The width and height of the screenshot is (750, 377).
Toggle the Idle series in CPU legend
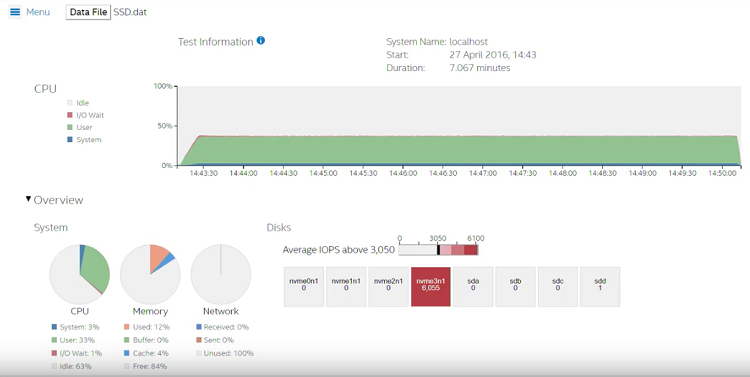[78, 103]
